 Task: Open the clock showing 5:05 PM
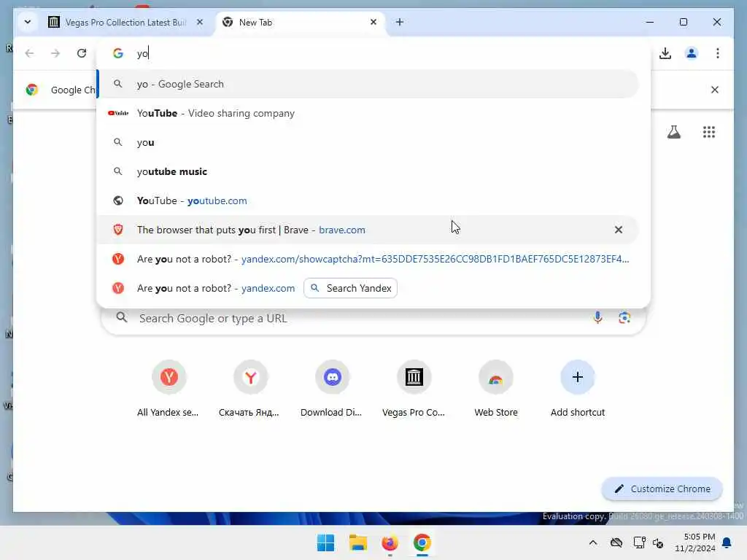point(694,542)
